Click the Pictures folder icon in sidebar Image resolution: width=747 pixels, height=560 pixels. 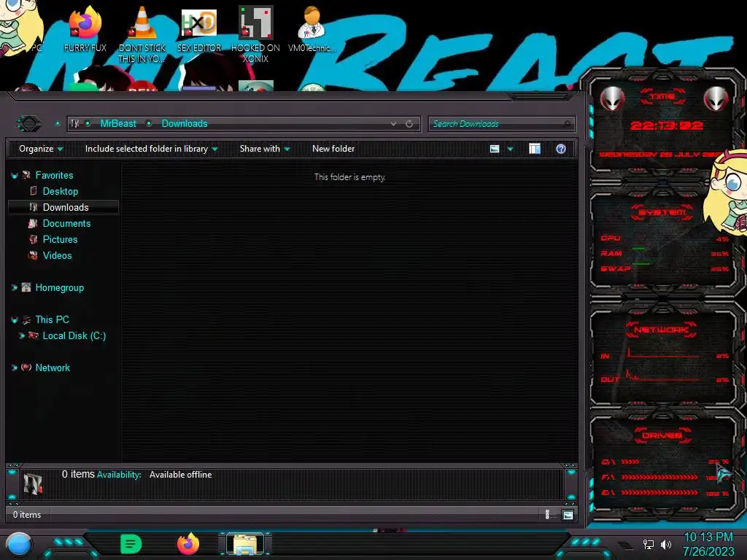click(x=33, y=239)
